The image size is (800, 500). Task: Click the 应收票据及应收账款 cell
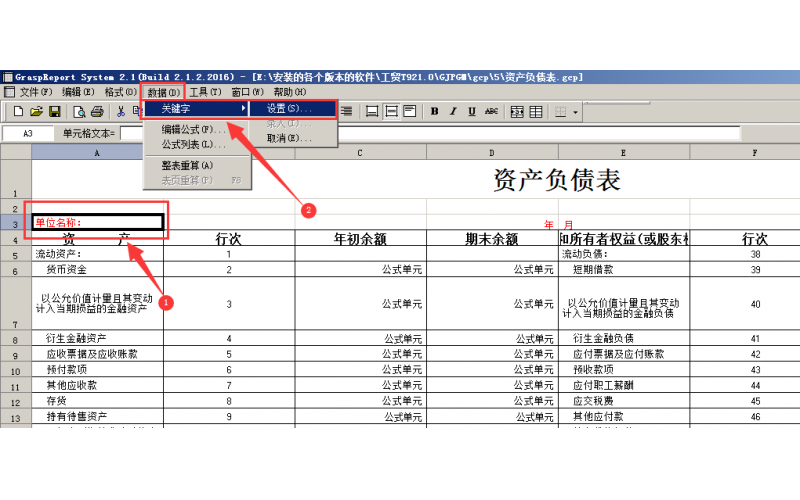coord(97,354)
